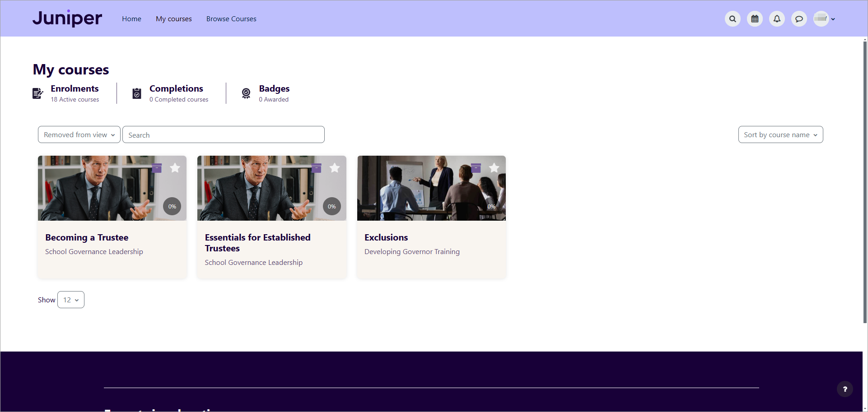The height and width of the screenshot is (412, 868).
Task: Open the messages speech bubble icon
Action: click(799, 19)
